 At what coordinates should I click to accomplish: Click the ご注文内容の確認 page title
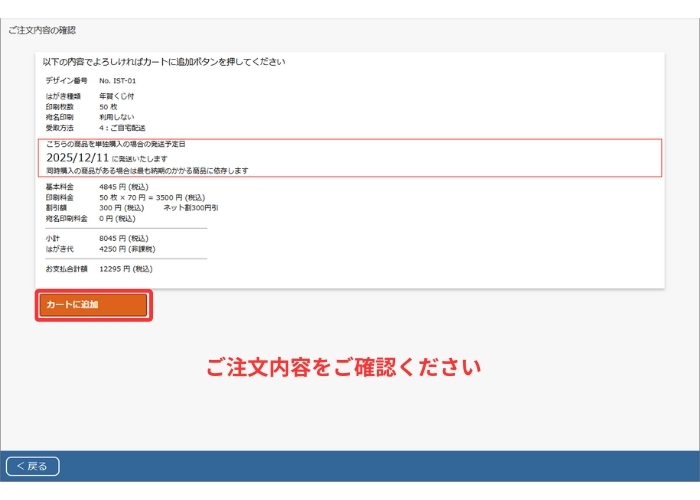(42, 30)
